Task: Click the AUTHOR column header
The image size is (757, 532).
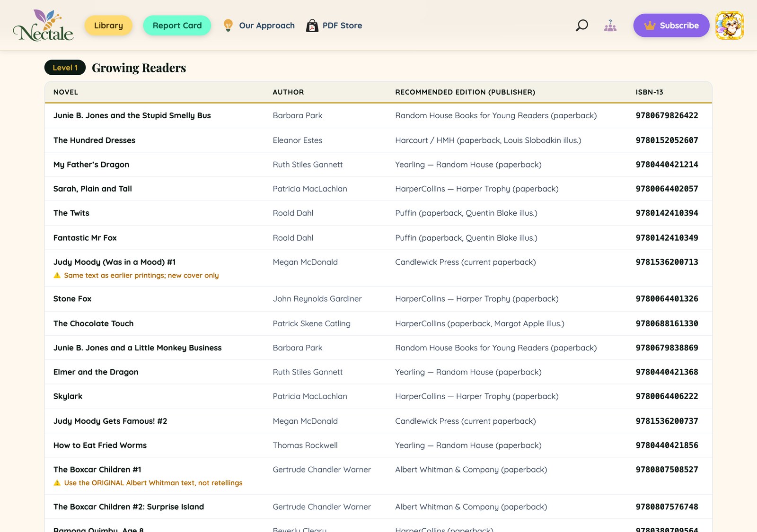Action: [x=288, y=92]
